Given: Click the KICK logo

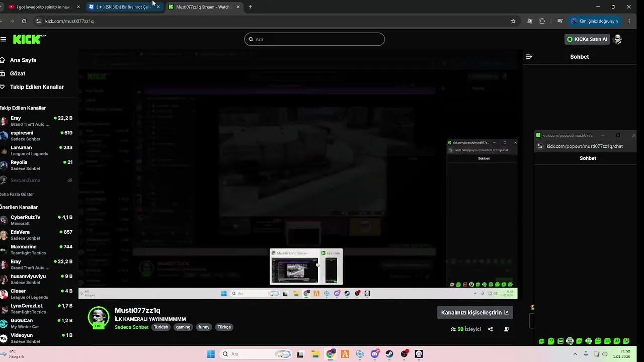Looking at the screenshot, I should [29, 39].
